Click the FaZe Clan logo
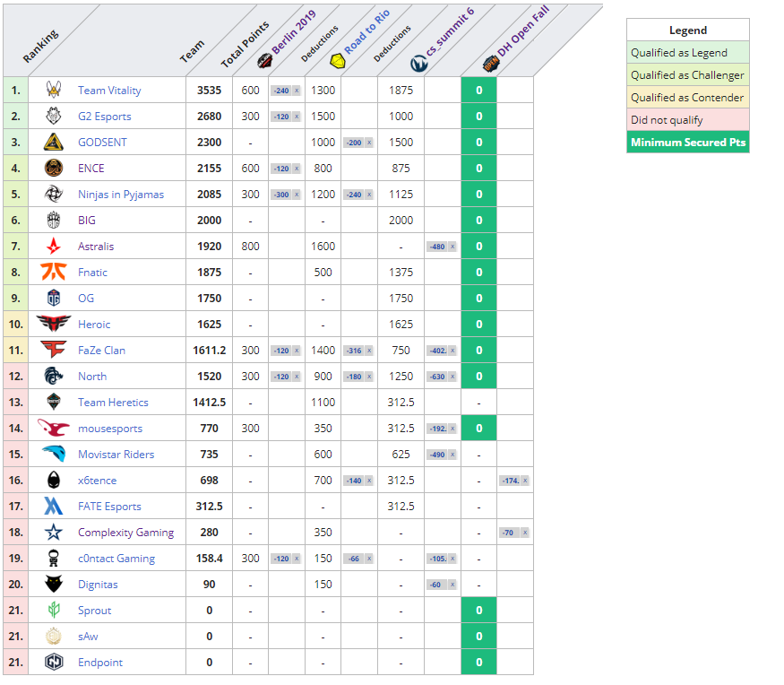The width and height of the screenshot is (784, 685). point(54,351)
